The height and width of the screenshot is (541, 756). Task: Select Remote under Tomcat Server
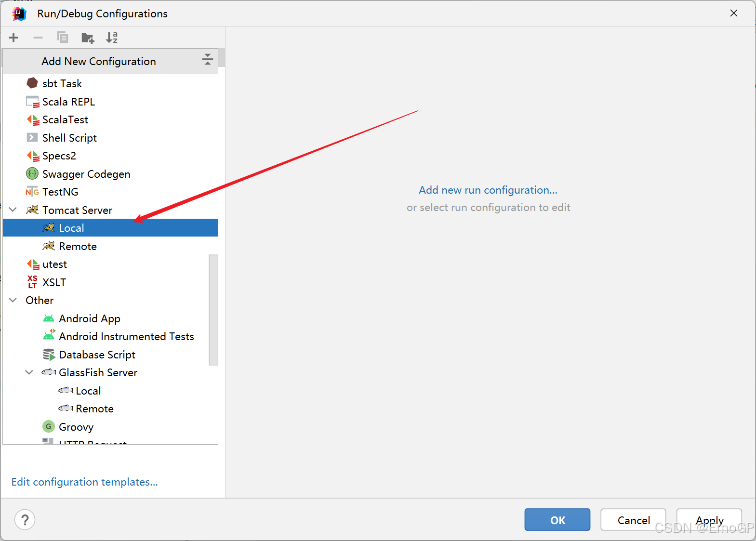110,246
